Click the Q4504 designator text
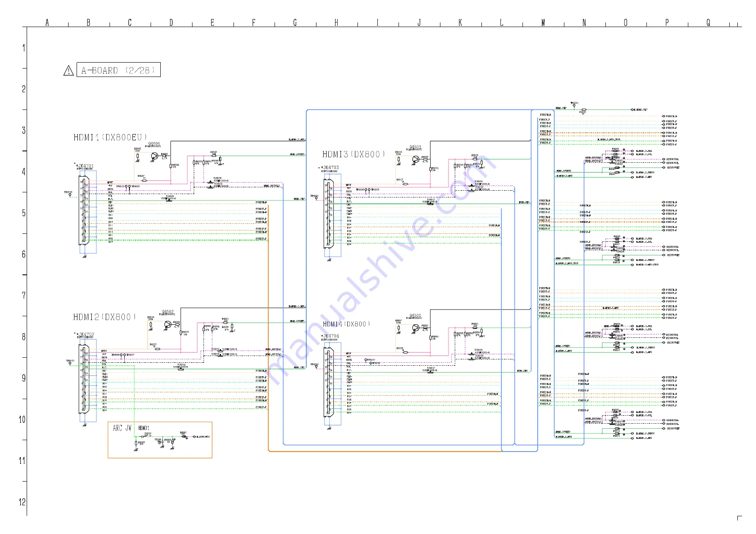Image resolution: width=756 pixels, height=534 pixels. (154, 144)
